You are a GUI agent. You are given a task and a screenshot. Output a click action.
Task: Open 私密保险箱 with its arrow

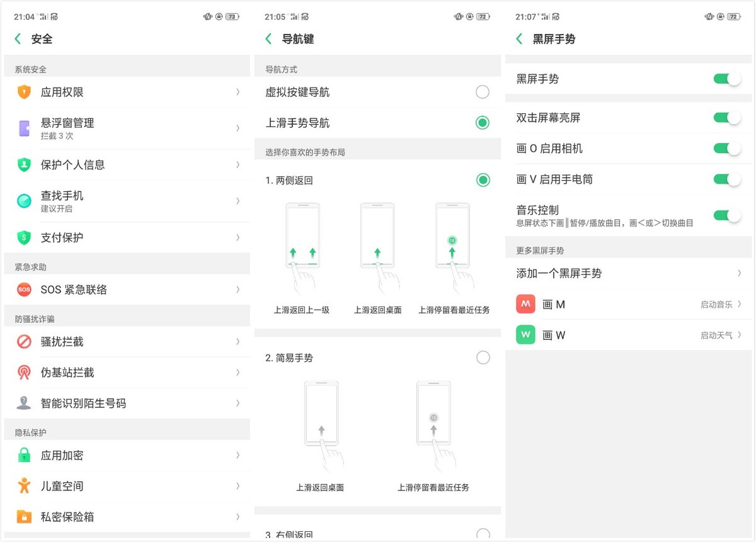[238, 516]
